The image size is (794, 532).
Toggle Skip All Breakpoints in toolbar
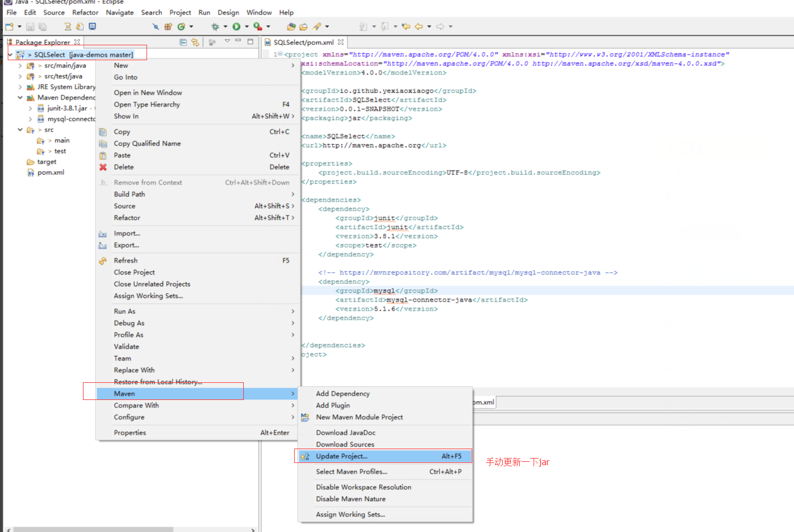pos(155,27)
